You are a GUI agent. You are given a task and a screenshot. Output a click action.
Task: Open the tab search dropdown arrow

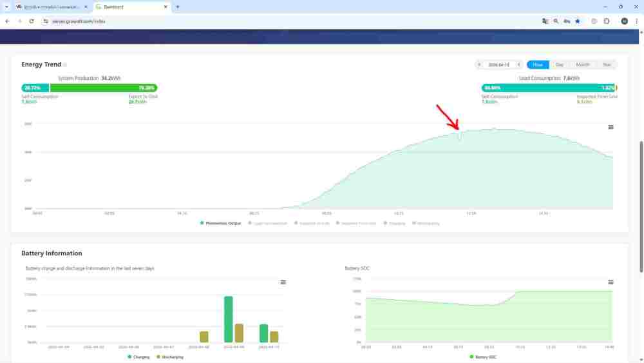[6, 6]
